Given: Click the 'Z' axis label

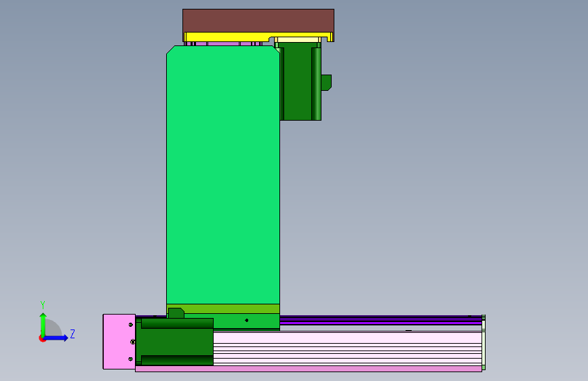Looking at the screenshot, I should point(73,334).
